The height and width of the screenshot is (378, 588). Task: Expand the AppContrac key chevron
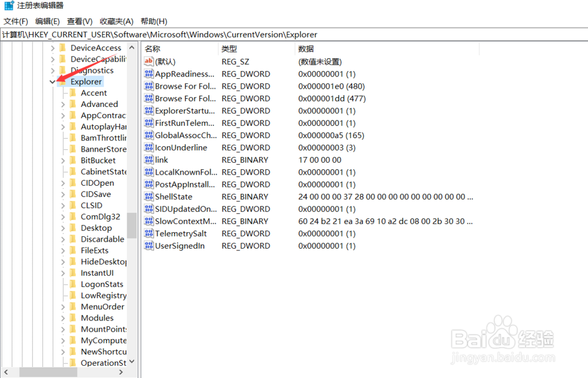pos(63,115)
